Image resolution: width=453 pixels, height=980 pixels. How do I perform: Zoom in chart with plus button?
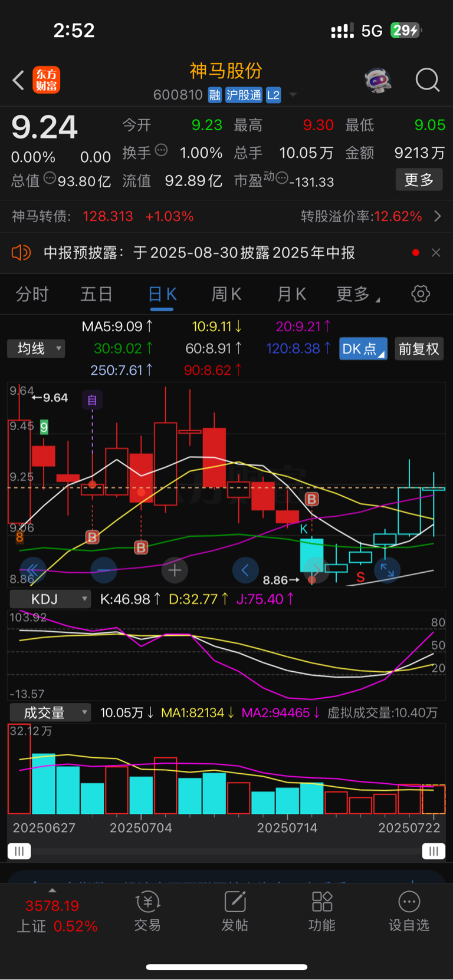coord(175,570)
